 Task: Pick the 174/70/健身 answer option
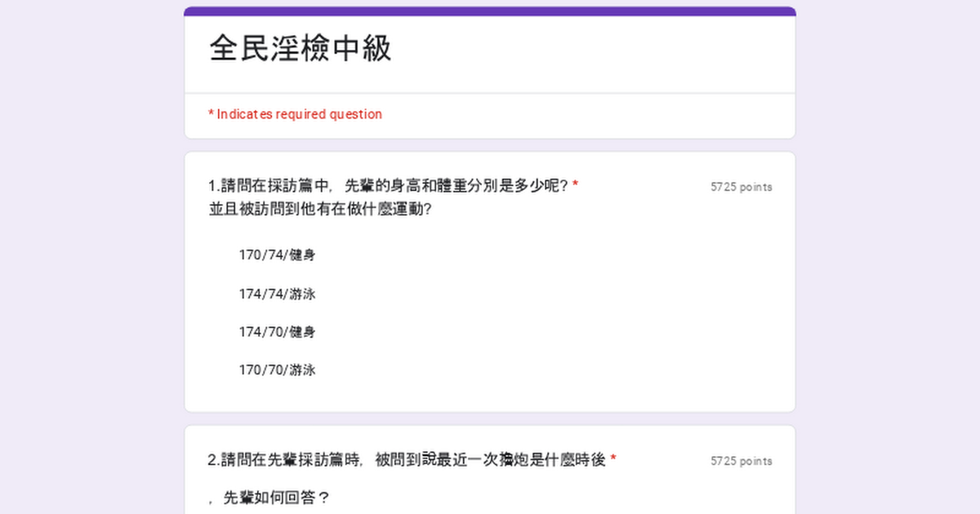tap(277, 332)
